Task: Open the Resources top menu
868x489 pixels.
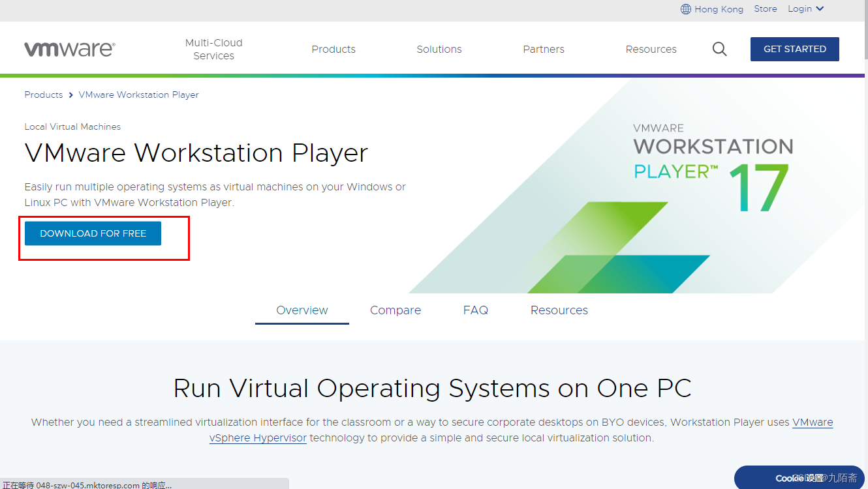Action: pos(651,49)
